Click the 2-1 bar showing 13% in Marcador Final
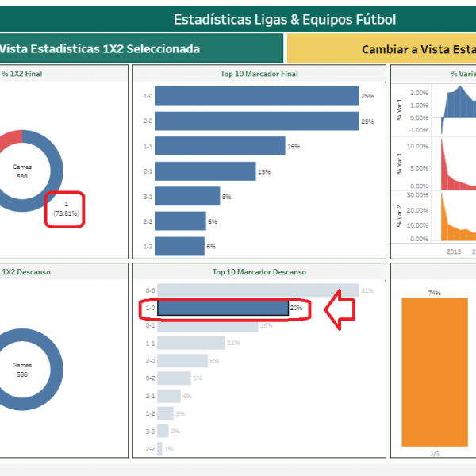This screenshot has width=476, height=476. pyautogui.click(x=205, y=171)
